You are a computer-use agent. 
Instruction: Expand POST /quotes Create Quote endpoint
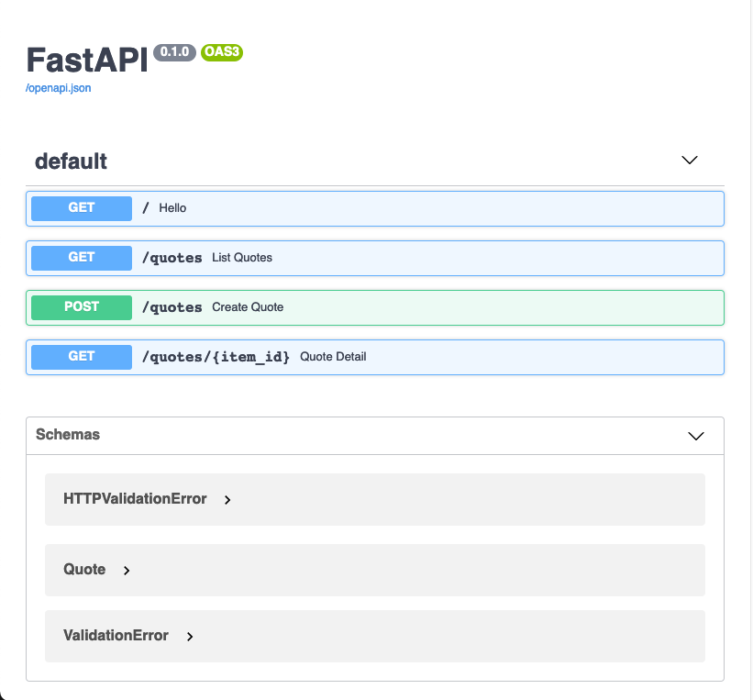click(374, 307)
